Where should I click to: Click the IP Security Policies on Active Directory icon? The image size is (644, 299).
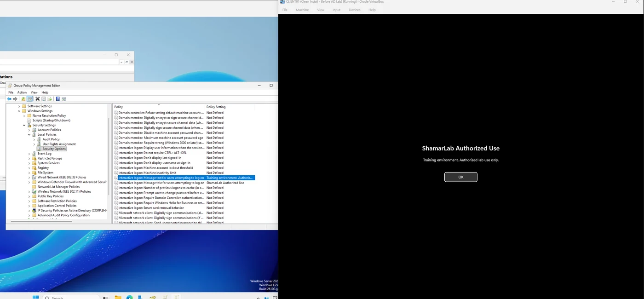(34, 210)
